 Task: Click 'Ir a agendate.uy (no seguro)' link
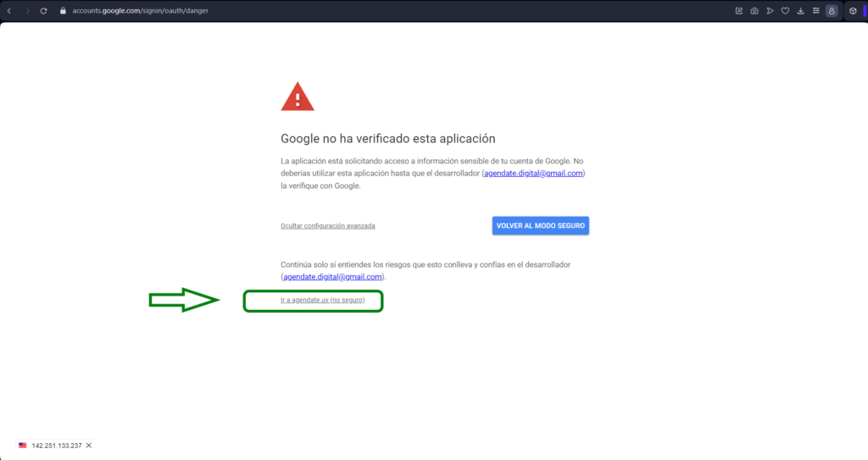click(x=322, y=301)
